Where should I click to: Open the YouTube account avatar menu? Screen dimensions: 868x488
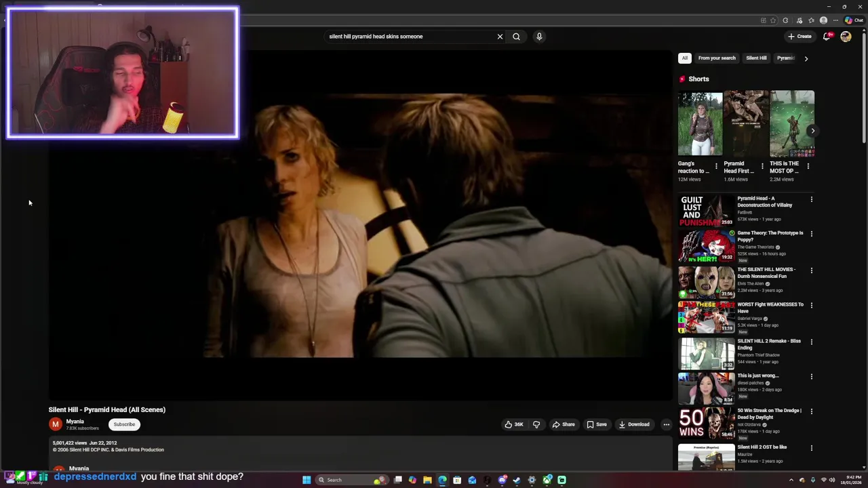click(x=846, y=37)
